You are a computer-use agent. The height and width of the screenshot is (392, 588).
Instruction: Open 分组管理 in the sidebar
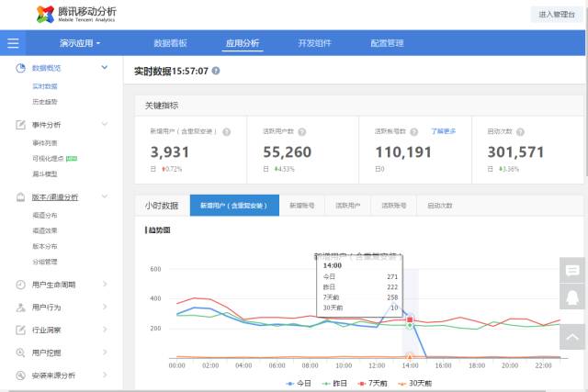click(x=45, y=262)
